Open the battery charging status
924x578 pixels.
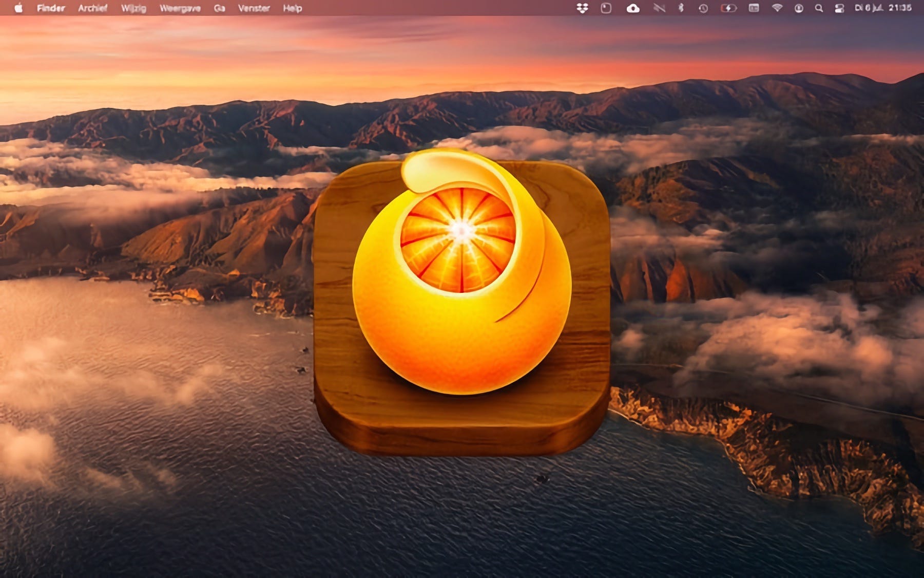(x=728, y=8)
